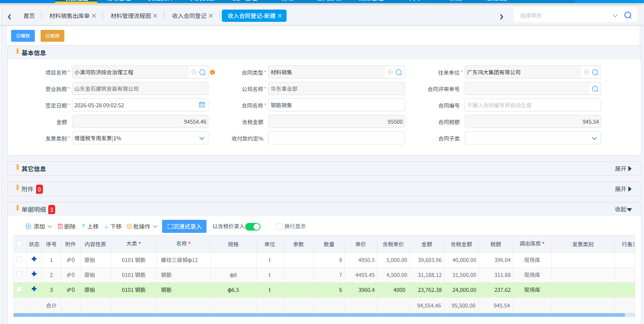
Task: Click the search icon in 项目名称 field
Action: pyautogui.click(x=203, y=72)
